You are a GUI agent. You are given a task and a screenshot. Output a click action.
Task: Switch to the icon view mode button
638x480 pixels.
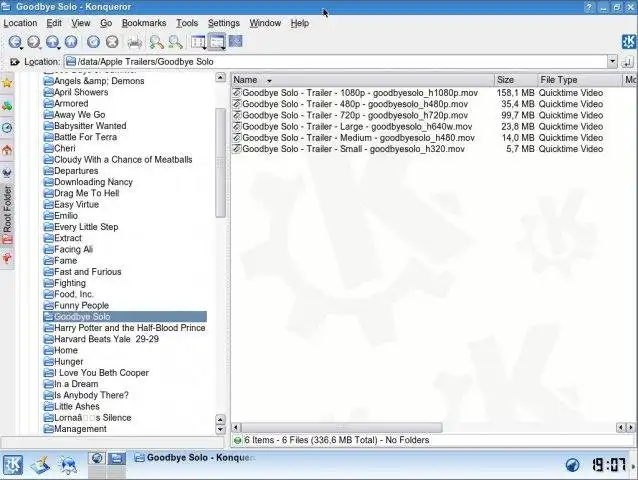[x=198, y=41]
